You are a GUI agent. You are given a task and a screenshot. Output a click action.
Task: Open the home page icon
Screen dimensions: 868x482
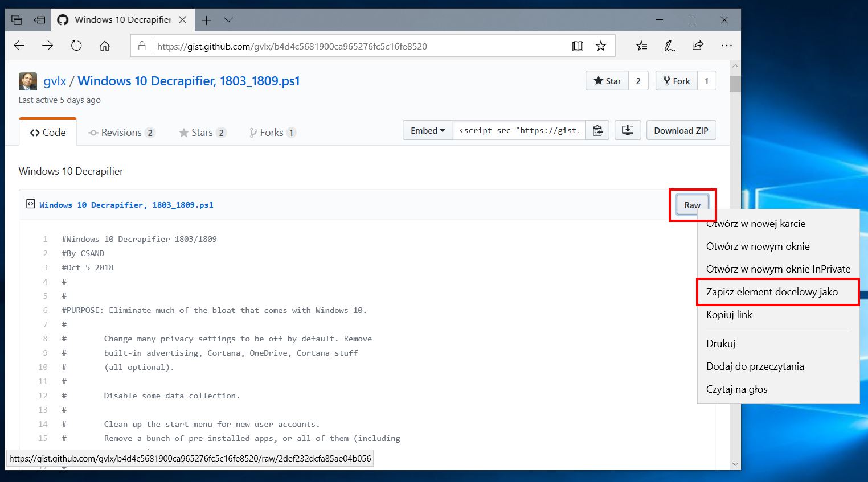click(105, 46)
